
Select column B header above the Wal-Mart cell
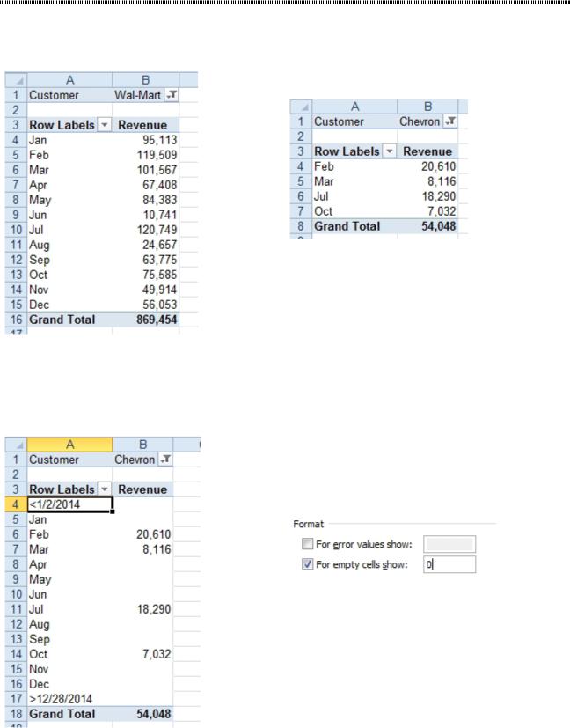click(146, 80)
